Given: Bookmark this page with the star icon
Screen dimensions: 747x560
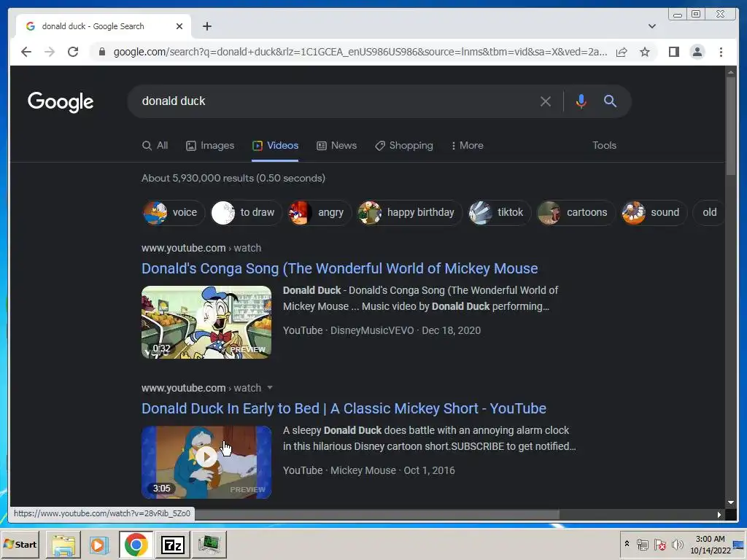Looking at the screenshot, I should coord(645,52).
